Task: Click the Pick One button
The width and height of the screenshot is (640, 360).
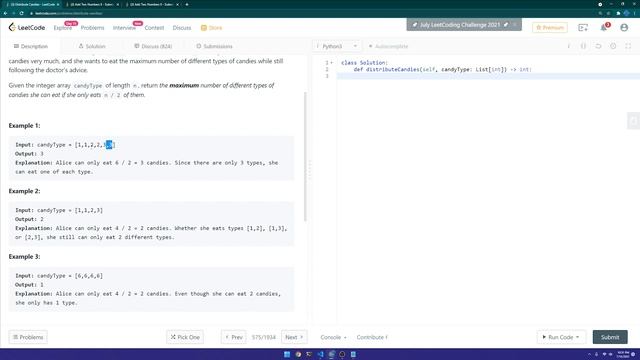Action: [x=185, y=337]
